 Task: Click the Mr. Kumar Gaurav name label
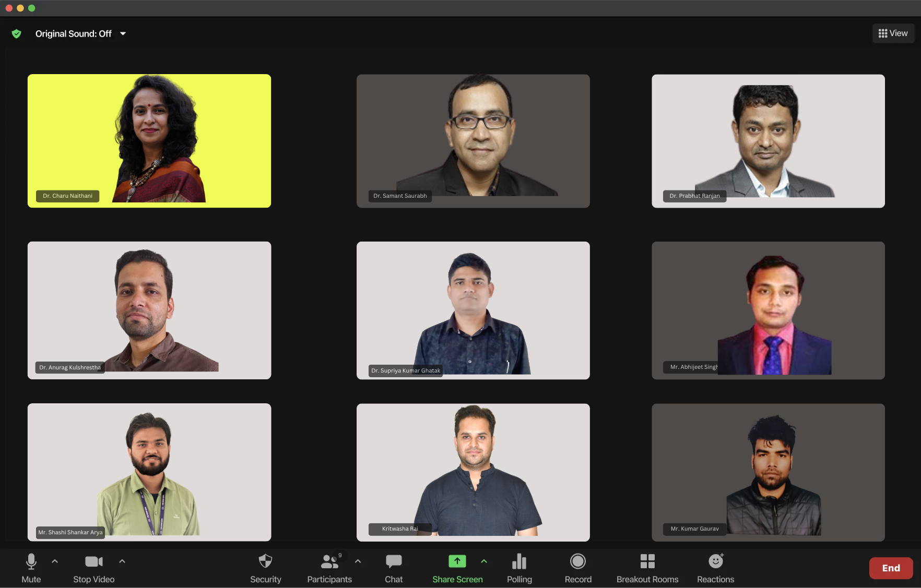click(694, 529)
